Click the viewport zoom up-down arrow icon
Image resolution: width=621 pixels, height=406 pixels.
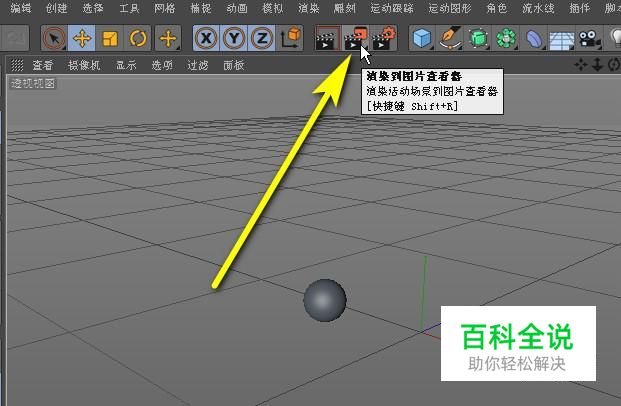click(597, 65)
